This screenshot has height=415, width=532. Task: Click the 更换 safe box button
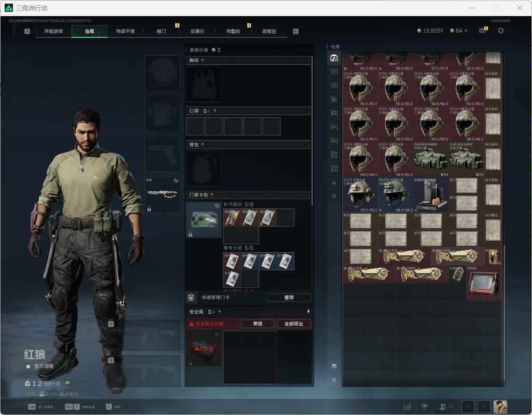click(258, 324)
